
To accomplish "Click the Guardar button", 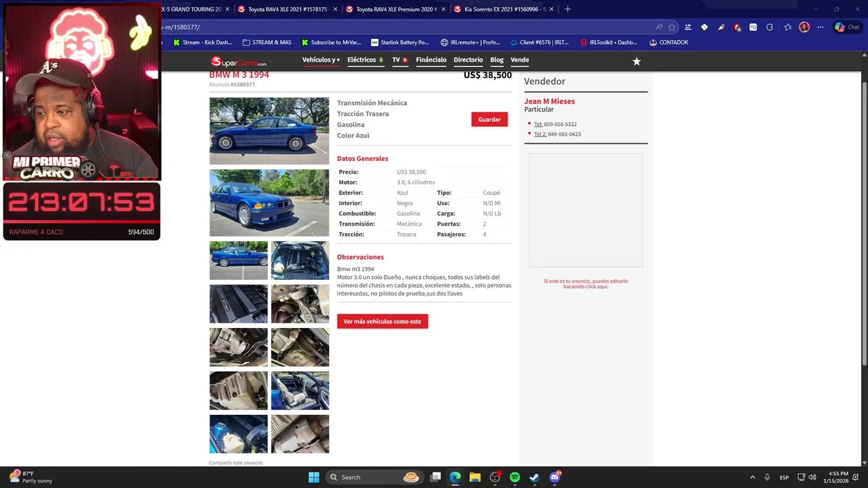I will click(489, 119).
